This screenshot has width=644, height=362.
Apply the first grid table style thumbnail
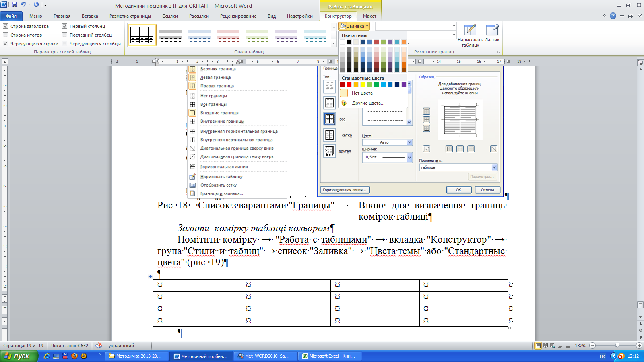coord(142,35)
